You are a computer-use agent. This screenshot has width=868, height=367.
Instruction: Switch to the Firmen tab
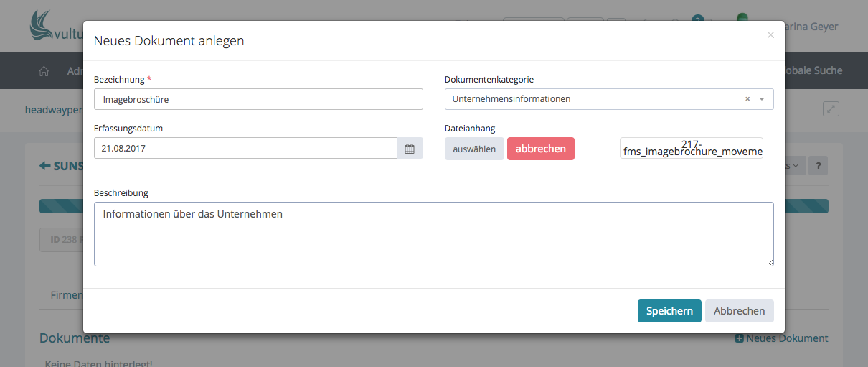coord(66,295)
